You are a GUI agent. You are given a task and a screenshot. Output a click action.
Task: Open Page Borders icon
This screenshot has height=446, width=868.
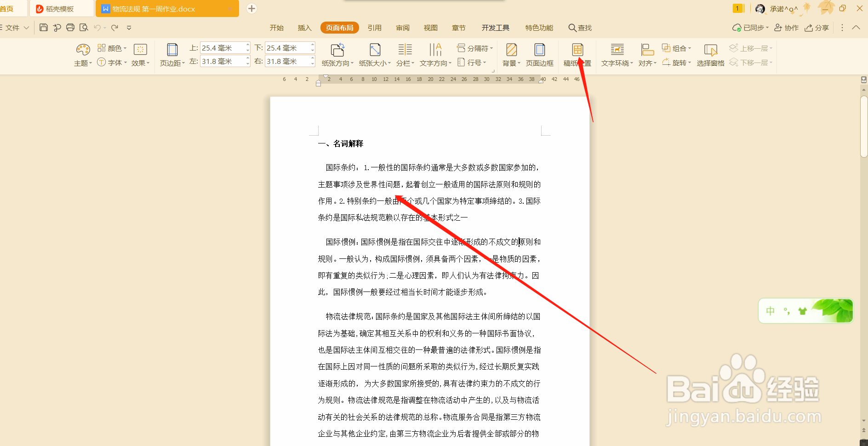click(540, 50)
